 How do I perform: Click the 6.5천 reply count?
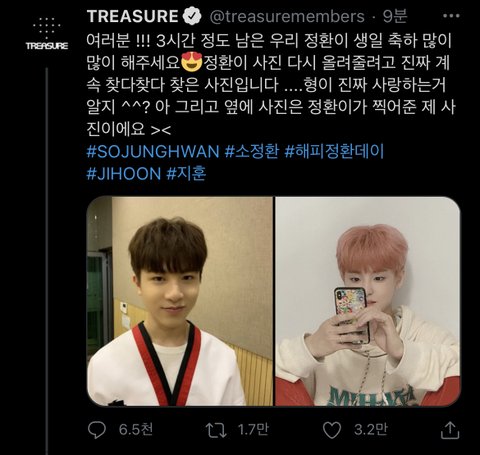click(x=136, y=430)
